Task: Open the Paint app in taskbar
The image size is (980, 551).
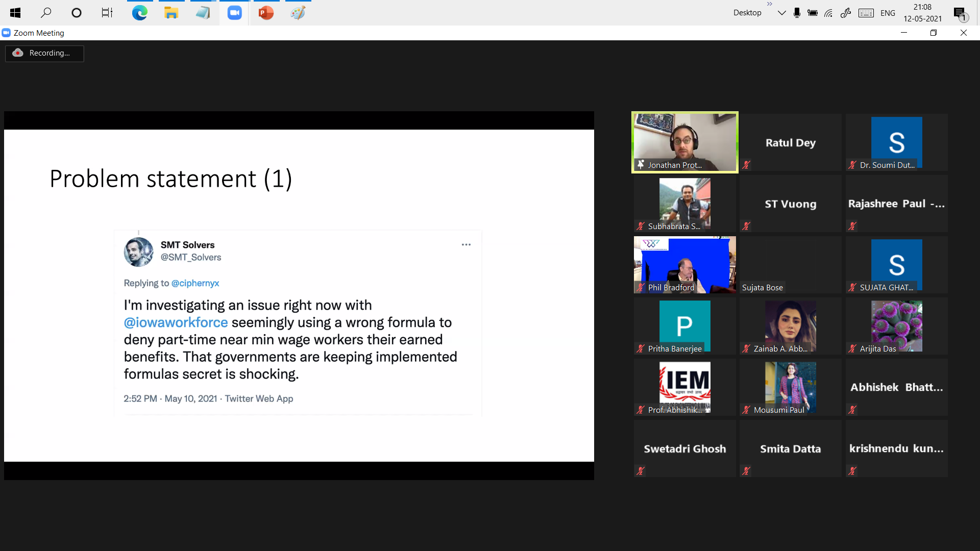Action: point(298,13)
